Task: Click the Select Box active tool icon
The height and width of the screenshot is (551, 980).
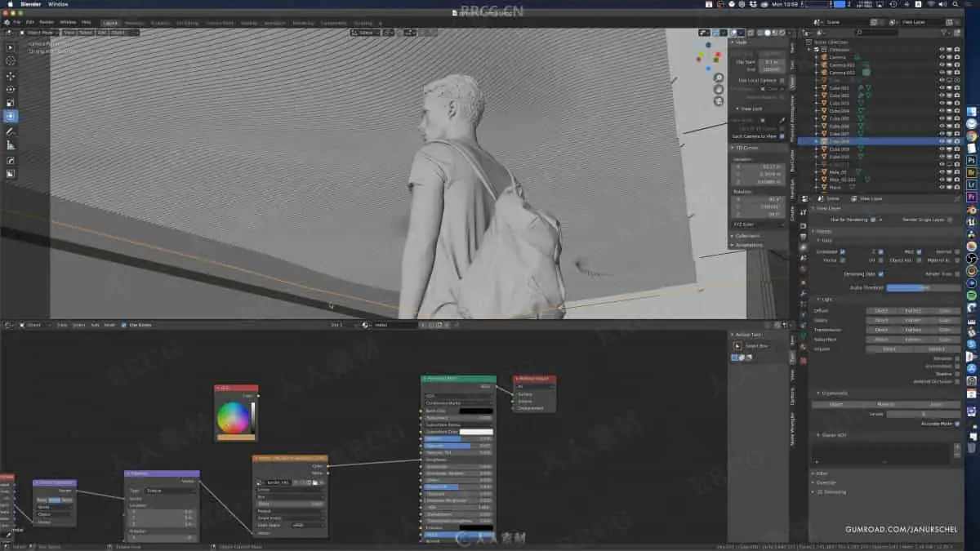Action: pos(737,346)
